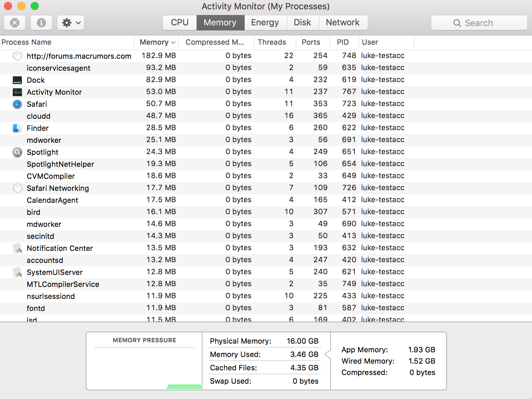The image size is (532, 399).
Task: Click the Activity Monitor process icon
Action: coord(17,92)
